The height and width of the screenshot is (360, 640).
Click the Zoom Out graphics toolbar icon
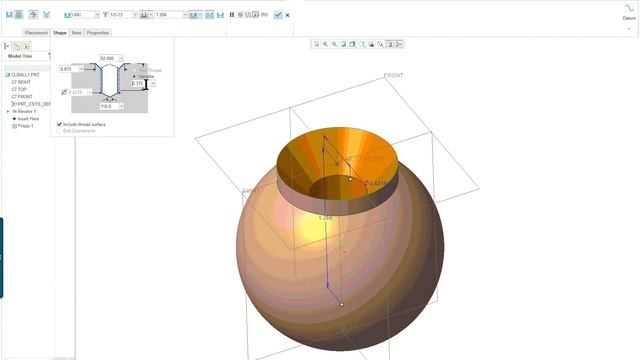(334, 44)
